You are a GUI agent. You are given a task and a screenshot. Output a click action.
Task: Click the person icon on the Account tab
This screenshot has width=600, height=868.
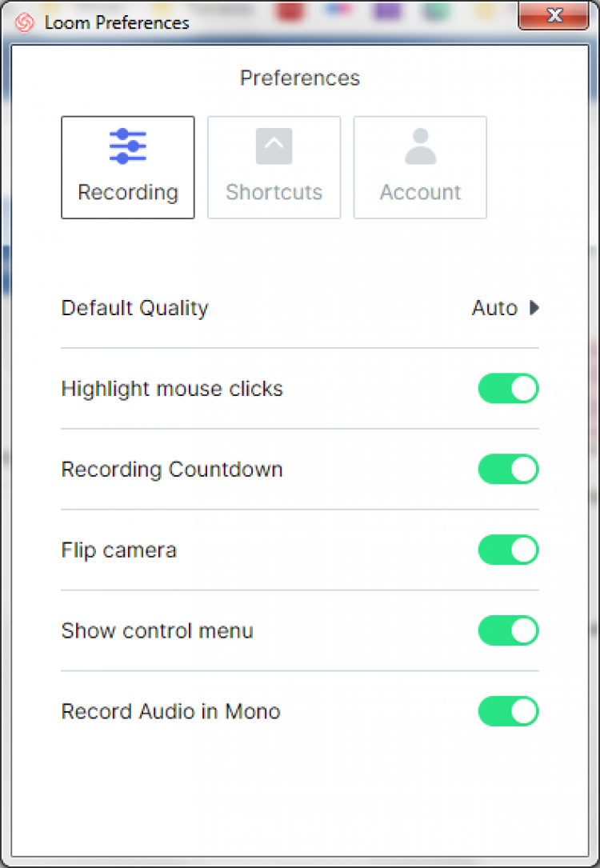(x=420, y=146)
